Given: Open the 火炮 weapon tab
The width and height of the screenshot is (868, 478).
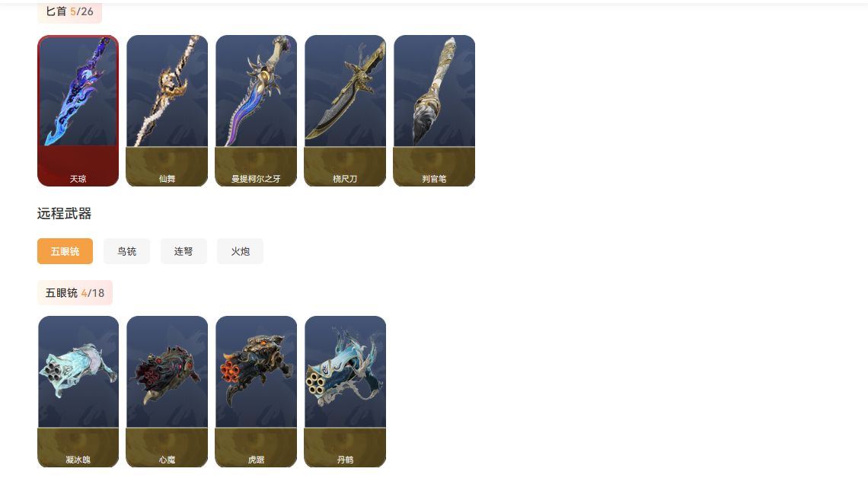Looking at the screenshot, I should 241,251.
